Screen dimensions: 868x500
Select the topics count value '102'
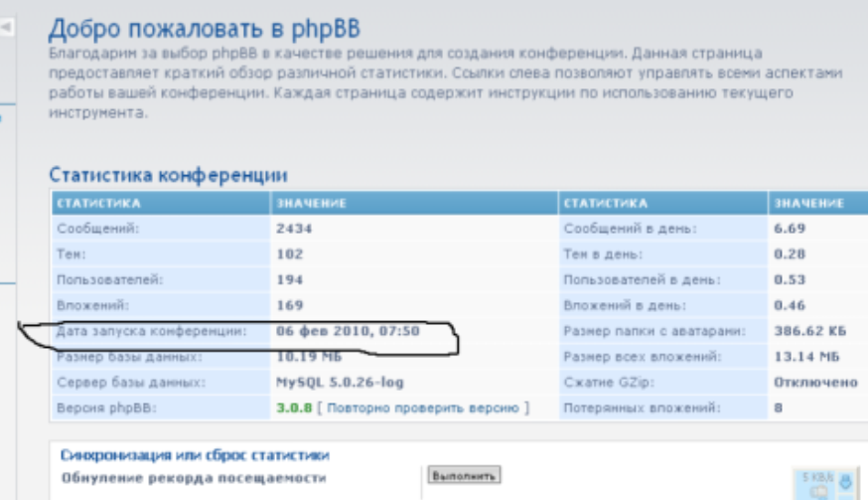pos(290,253)
